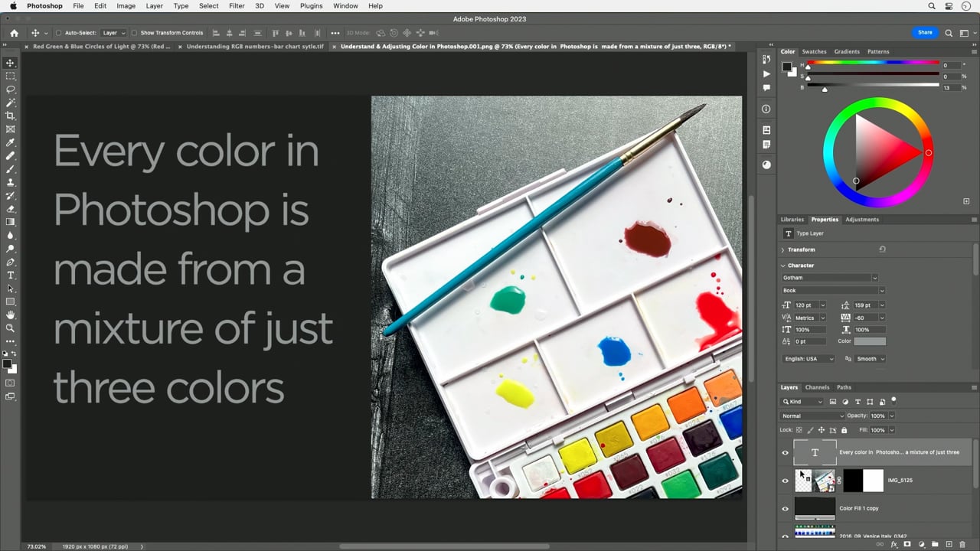Enable the Auto-Select checkbox
Screen dimensions: 980x551
[59, 33]
